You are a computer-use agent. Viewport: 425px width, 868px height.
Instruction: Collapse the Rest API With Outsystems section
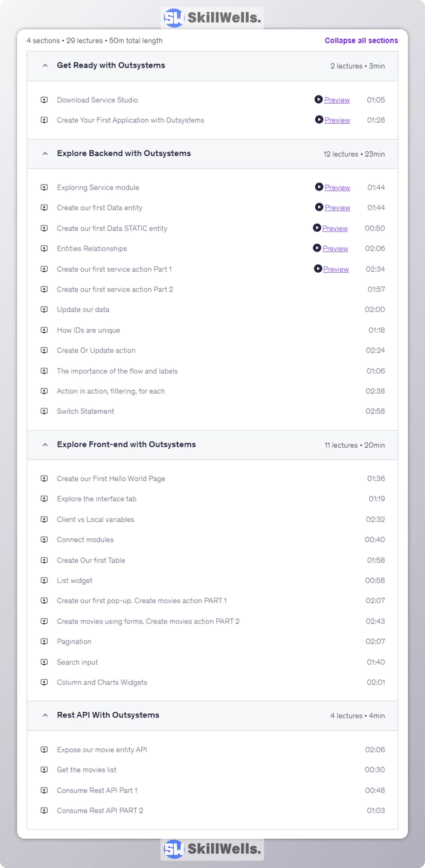45,715
